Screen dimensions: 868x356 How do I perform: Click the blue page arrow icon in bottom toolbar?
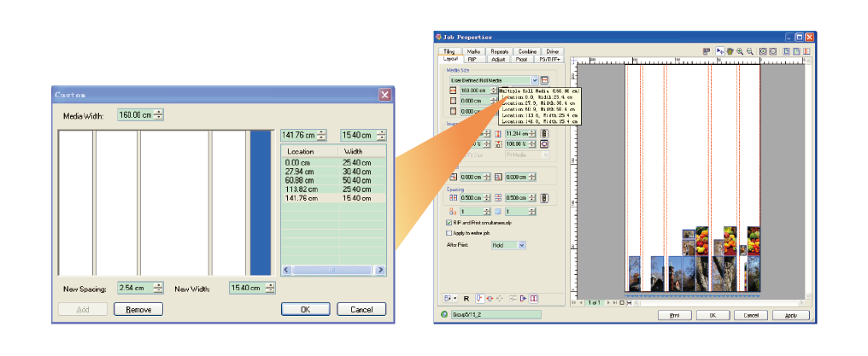(523, 299)
